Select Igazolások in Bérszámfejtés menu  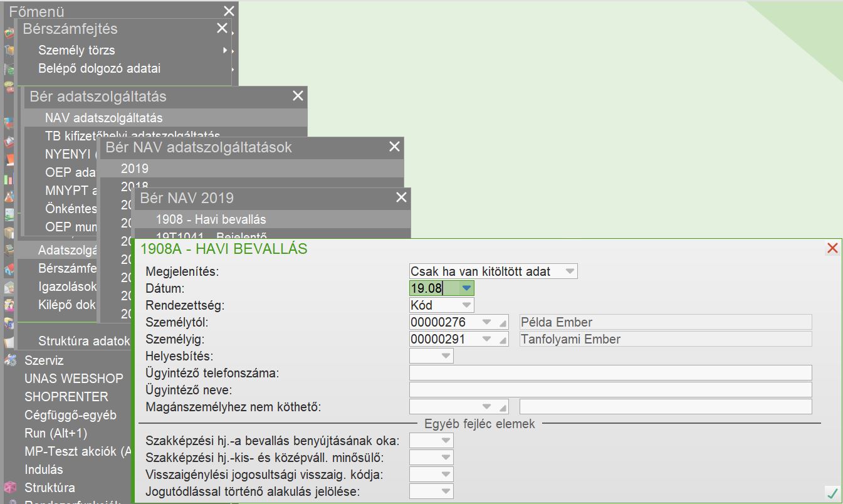click(x=68, y=287)
